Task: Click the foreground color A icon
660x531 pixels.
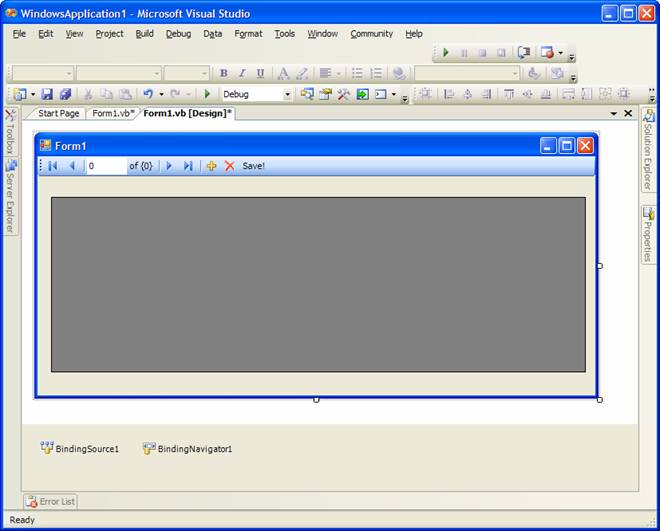Action: [x=284, y=73]
